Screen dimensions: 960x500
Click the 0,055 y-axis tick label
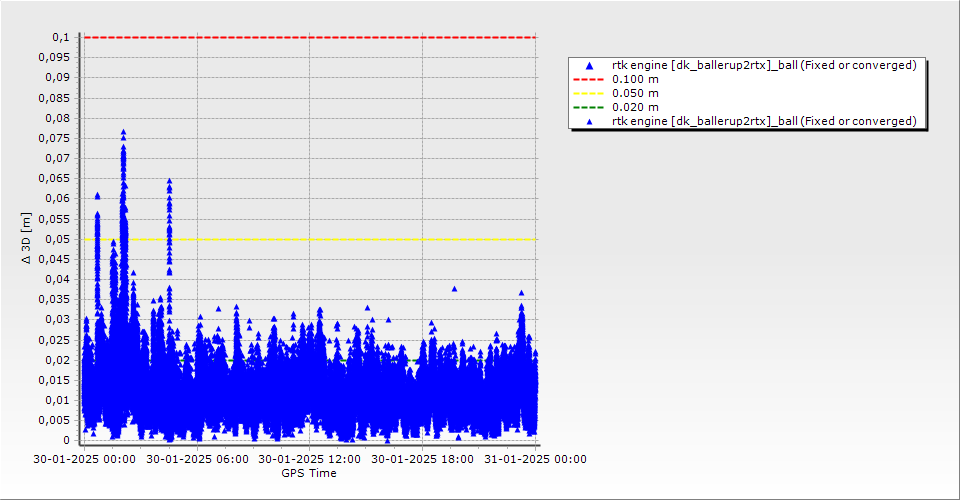point(54,219)
